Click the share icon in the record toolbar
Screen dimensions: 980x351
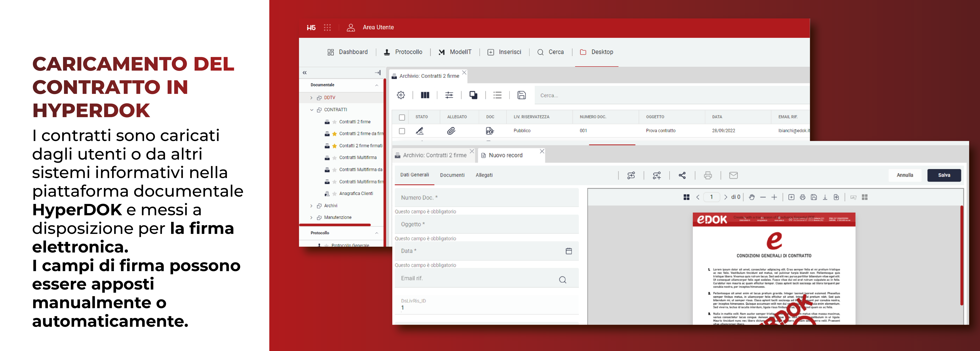click(682, 175)
